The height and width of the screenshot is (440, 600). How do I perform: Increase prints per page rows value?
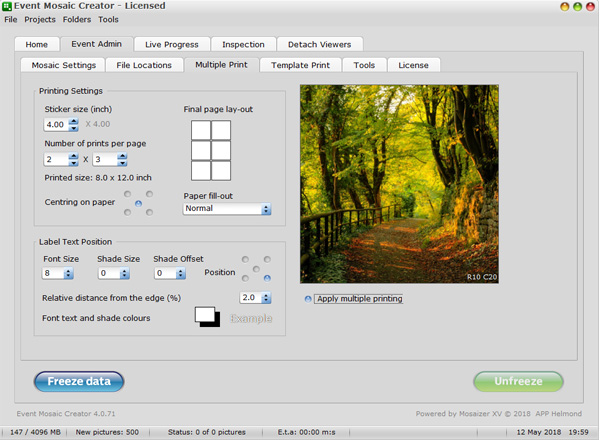122,156
